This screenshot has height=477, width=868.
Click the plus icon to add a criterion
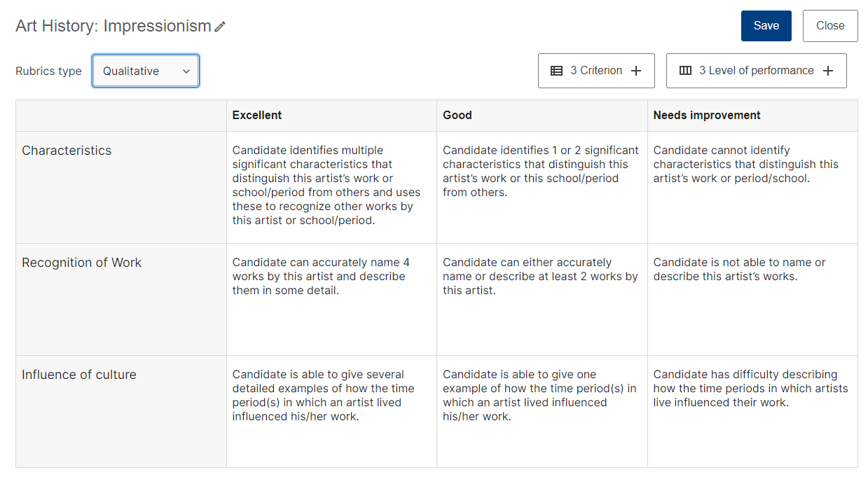coord(636,71)
